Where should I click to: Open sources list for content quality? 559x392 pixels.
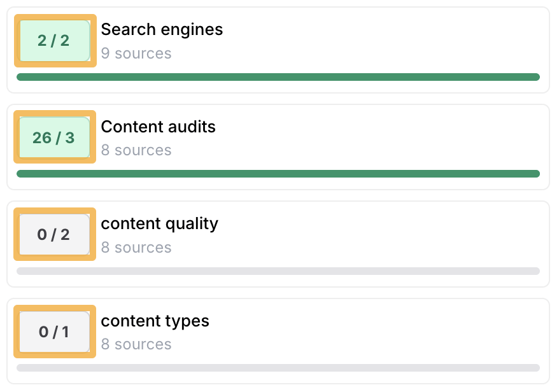tap(136, 248)
